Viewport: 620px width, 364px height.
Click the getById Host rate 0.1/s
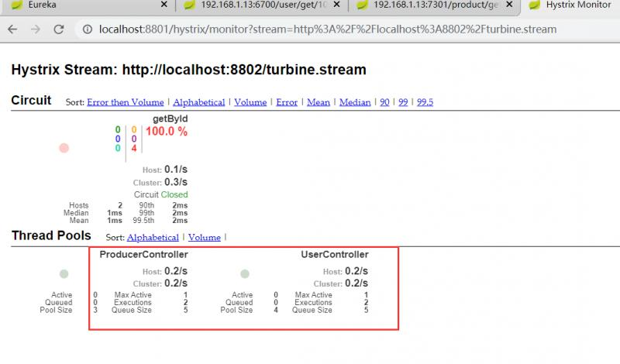click(176, 169)
